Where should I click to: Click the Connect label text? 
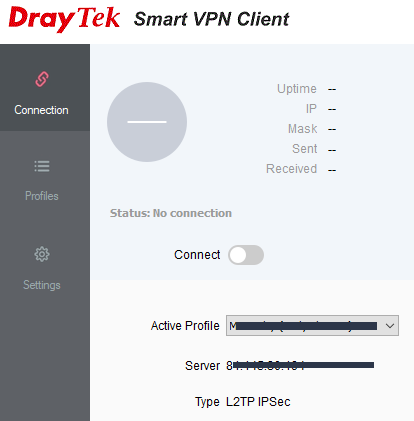[x=197, y=255]
